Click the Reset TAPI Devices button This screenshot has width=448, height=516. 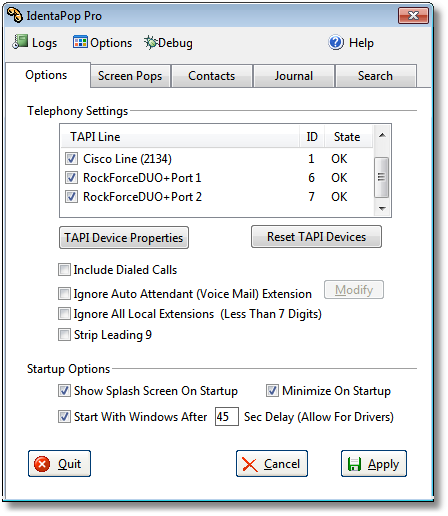pyautogui.click(x=316, y=237)
